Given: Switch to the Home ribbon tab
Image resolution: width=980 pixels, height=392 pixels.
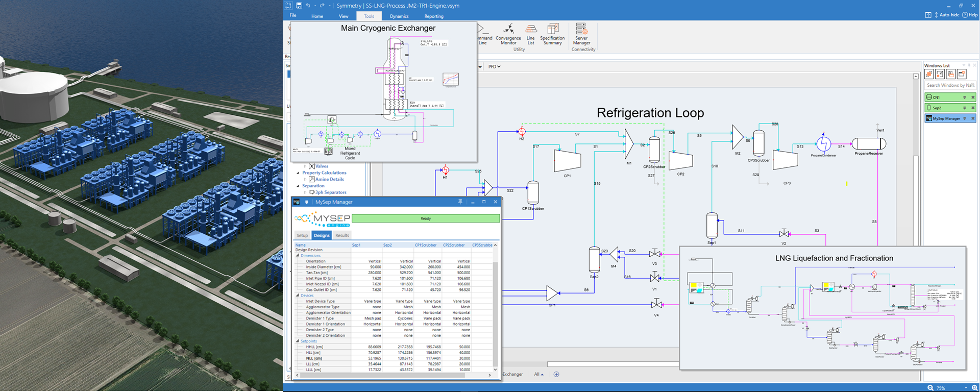Looking at the screenshot, I should click(x=317, y=16).
